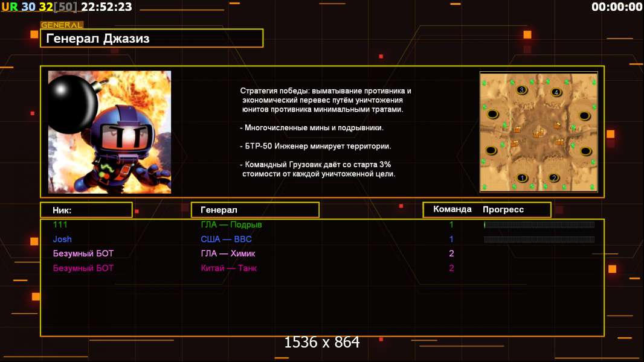Select start position 4 on the map
Image resolution: width=644 pixels, height=362 pixels.
[556, 92]
